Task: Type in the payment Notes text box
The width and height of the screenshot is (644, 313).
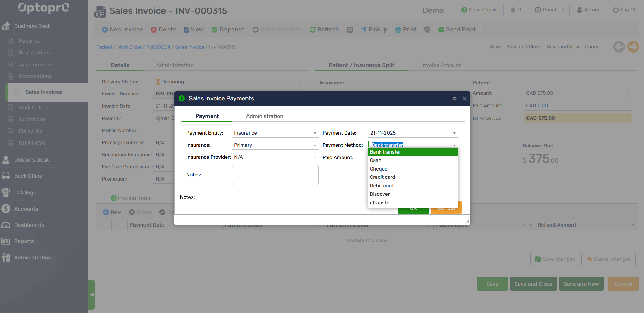Action: tap(275, 175)
